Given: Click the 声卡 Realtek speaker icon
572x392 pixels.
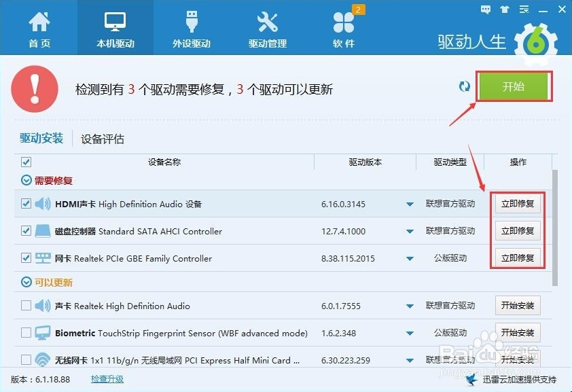Looking at the screenshot, I should pos(43,306).
